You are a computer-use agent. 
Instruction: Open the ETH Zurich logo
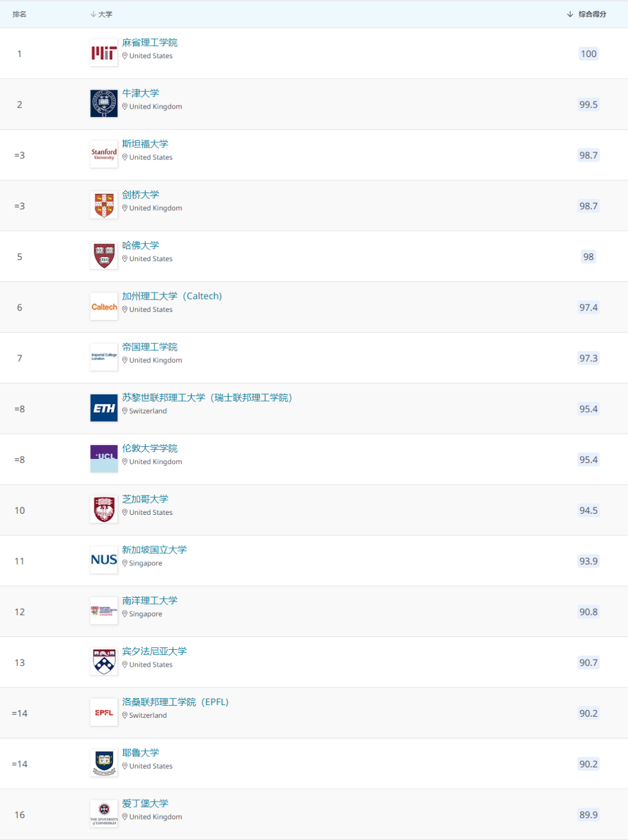104,408
